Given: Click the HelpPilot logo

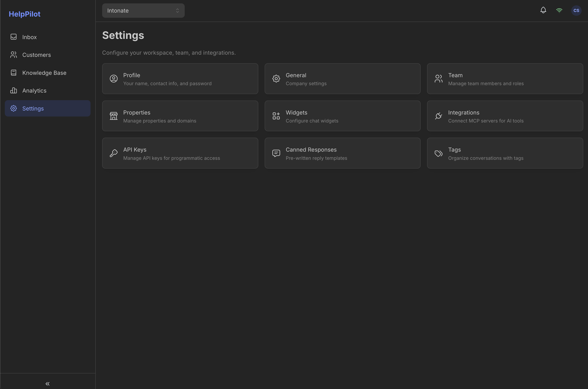Looking at the screenshot, I should 25,14.
